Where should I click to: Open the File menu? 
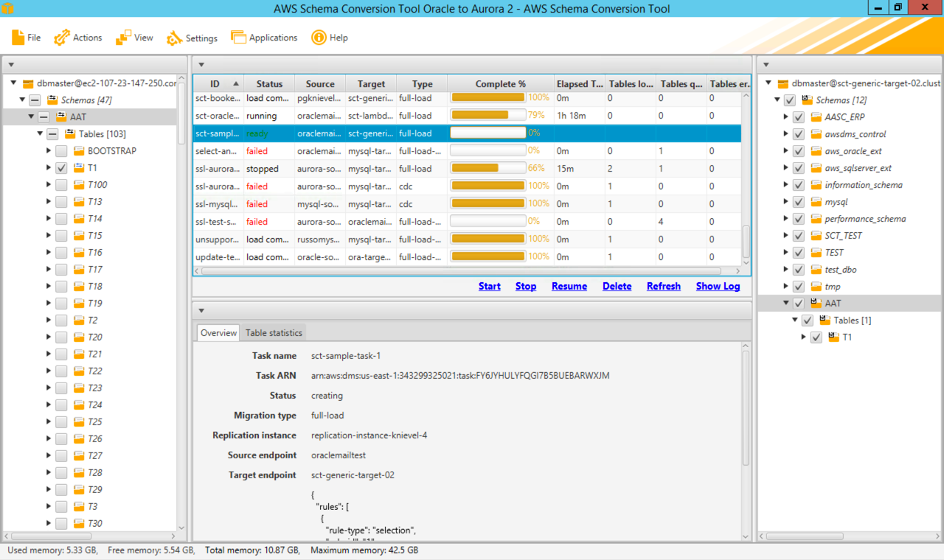(x=27, y=38)
